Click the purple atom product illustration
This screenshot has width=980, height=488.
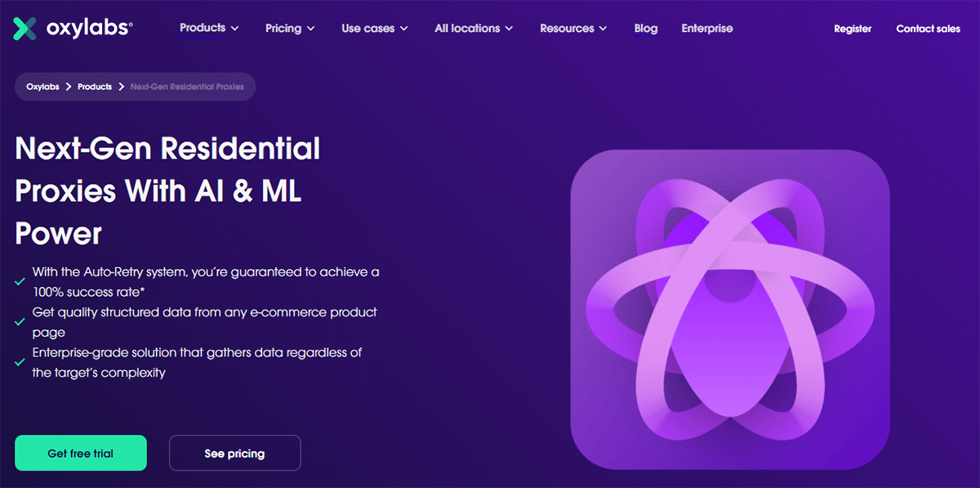point(728,310)
